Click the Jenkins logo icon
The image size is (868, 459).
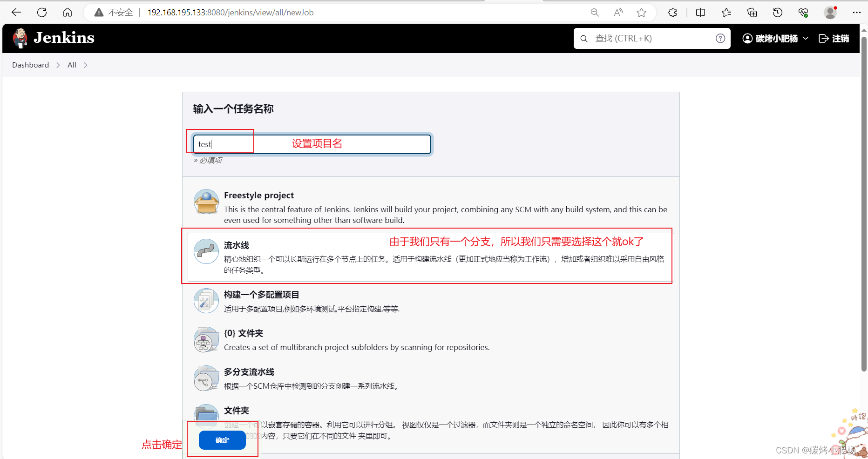pos(20,38)
